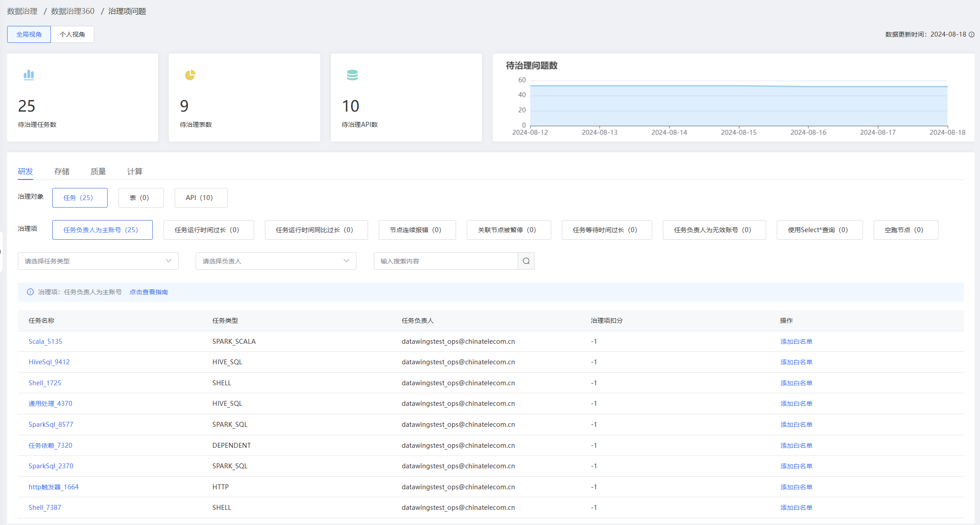Open the 研发 tab
The image size is (980, 525).
point(25,171)
